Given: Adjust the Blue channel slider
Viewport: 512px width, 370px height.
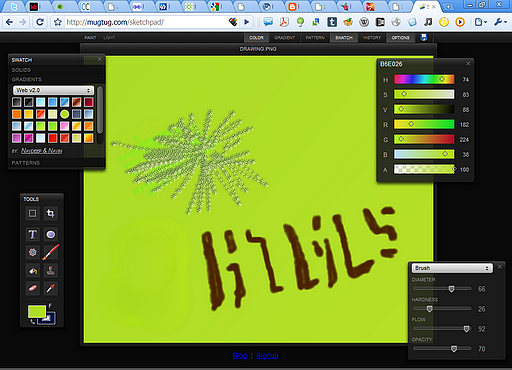Looking at the screenshot, I should (x=424, y=154).
